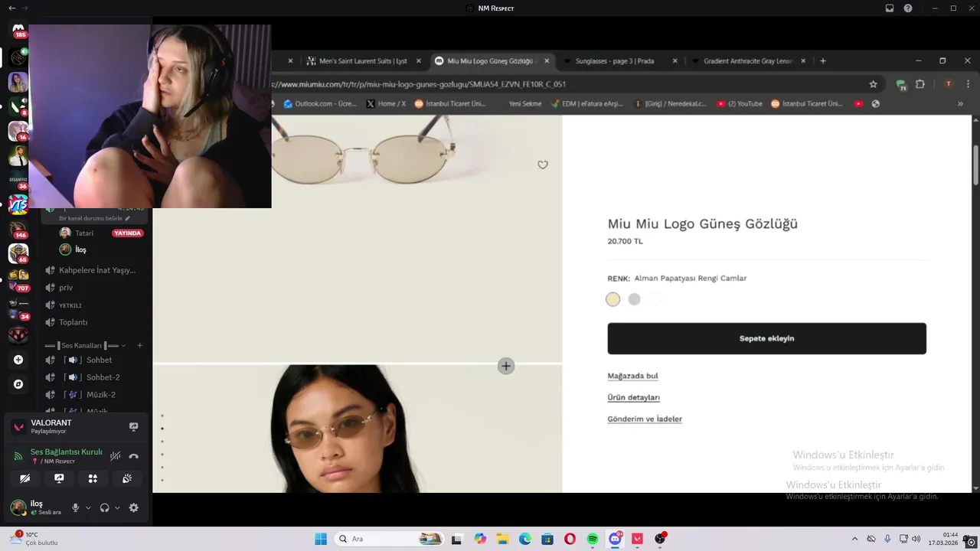This screenshot has height=551, width=980.
Task: Show more bookmarks chevron in Chrome
Action: click(x=960, y=103)
